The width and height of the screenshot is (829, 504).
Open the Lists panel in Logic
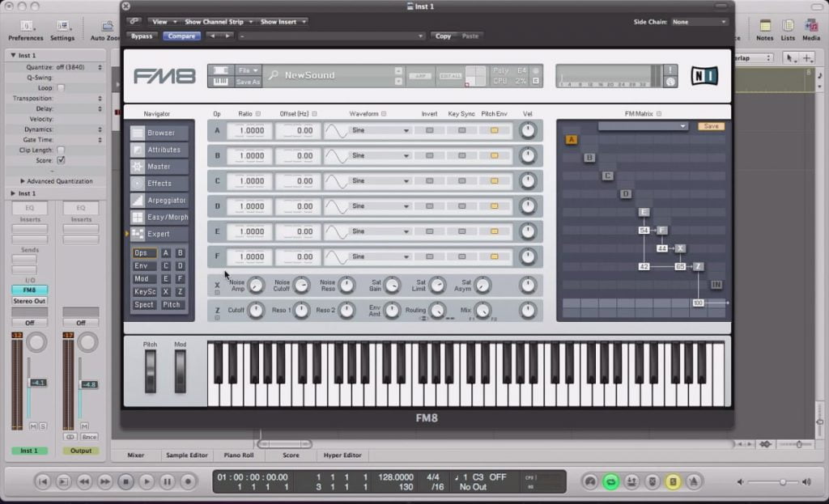[788, 30]
